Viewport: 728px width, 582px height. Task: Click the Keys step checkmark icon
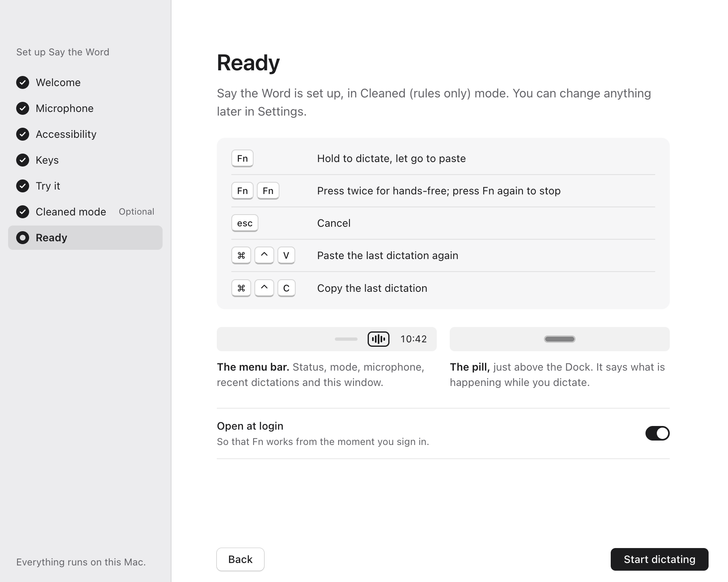click(23, 160)
